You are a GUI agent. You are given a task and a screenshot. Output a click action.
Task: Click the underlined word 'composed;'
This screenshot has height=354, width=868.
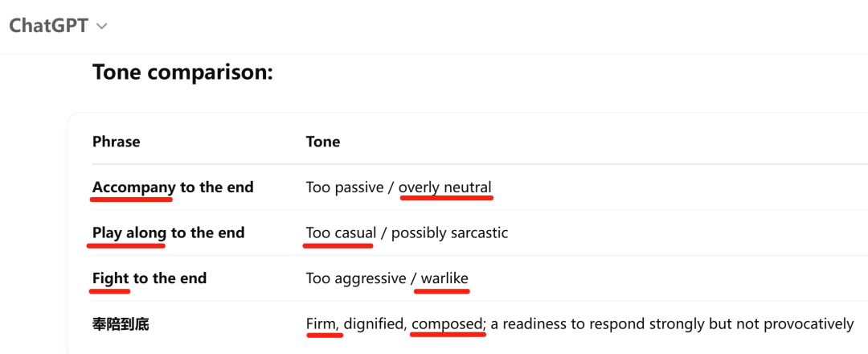click(x=448, y=324)
